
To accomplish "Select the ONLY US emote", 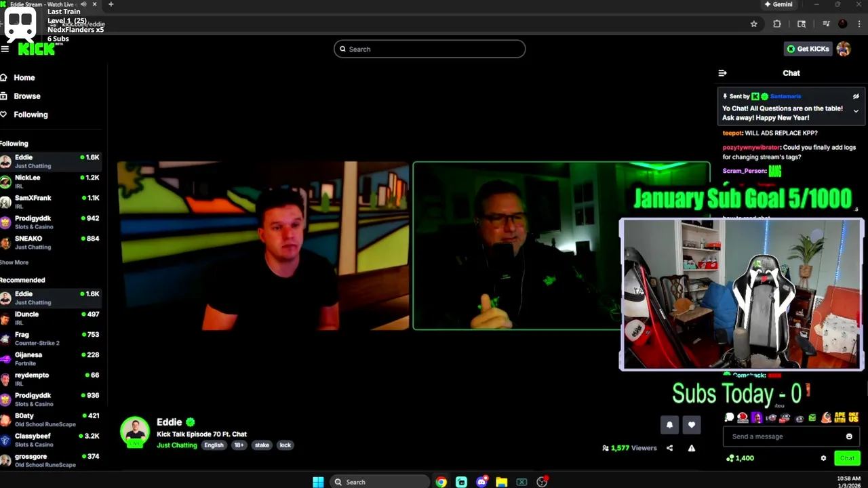I will coord(853,418).
